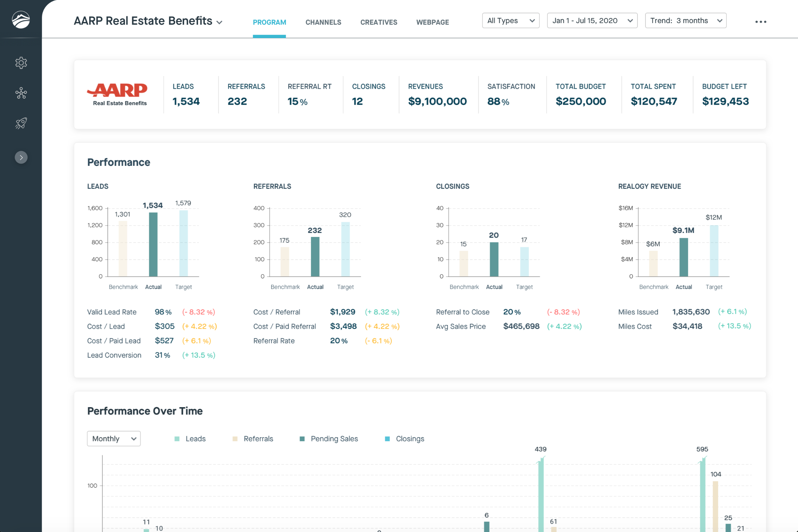Open the three-dots more options menu

(760, 22)
